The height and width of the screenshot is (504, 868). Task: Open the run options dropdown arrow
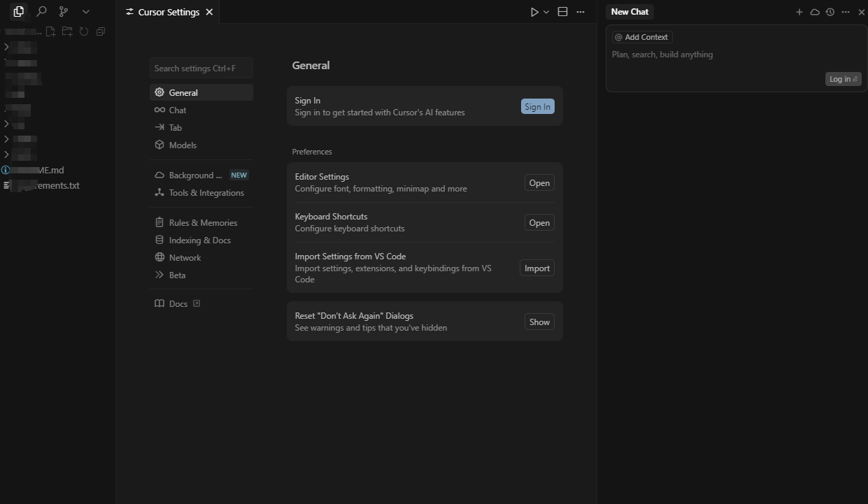[546, 12]
